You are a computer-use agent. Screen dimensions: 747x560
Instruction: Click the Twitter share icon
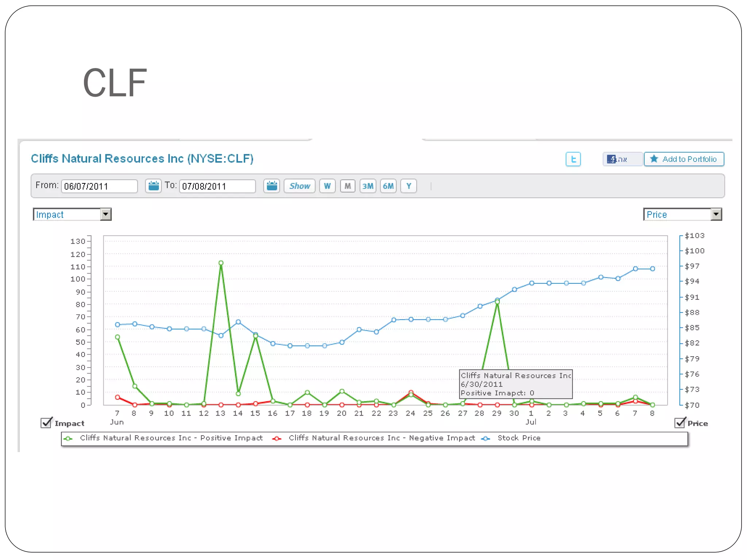(x=573, y=159)
